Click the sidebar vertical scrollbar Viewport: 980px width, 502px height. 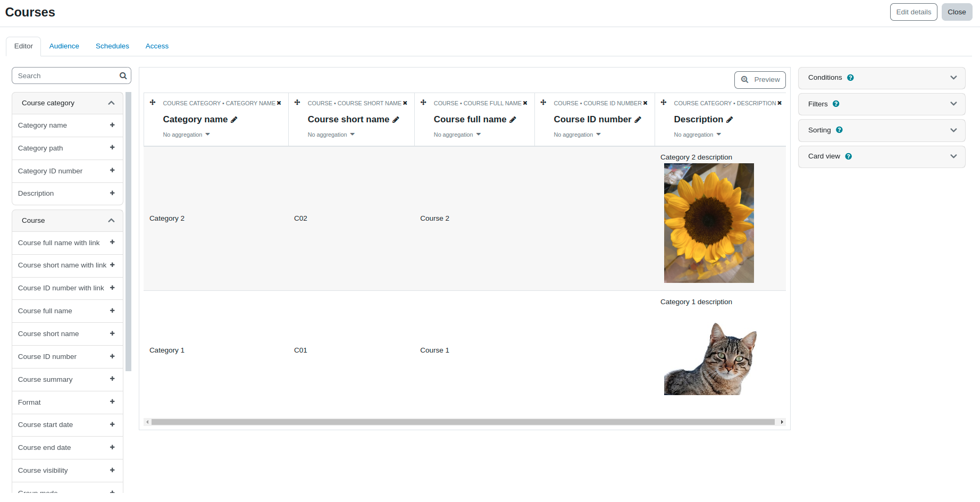click(x=128, y=231)
